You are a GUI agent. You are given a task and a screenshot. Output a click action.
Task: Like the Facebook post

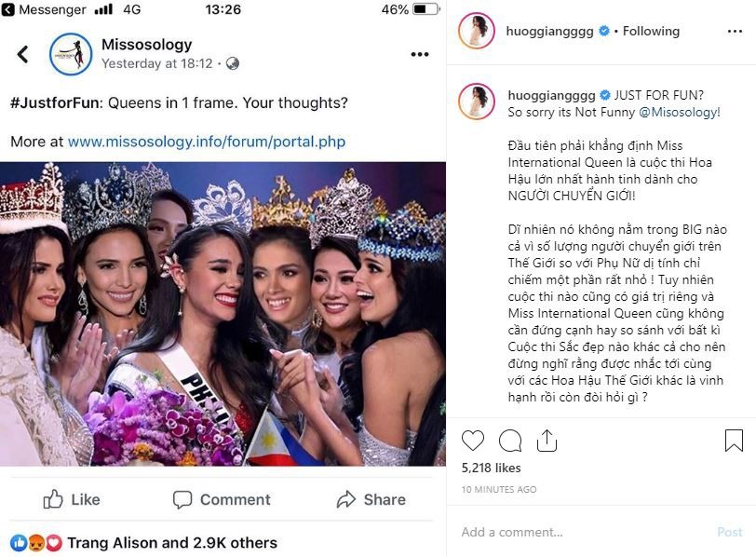coord(72,499)
